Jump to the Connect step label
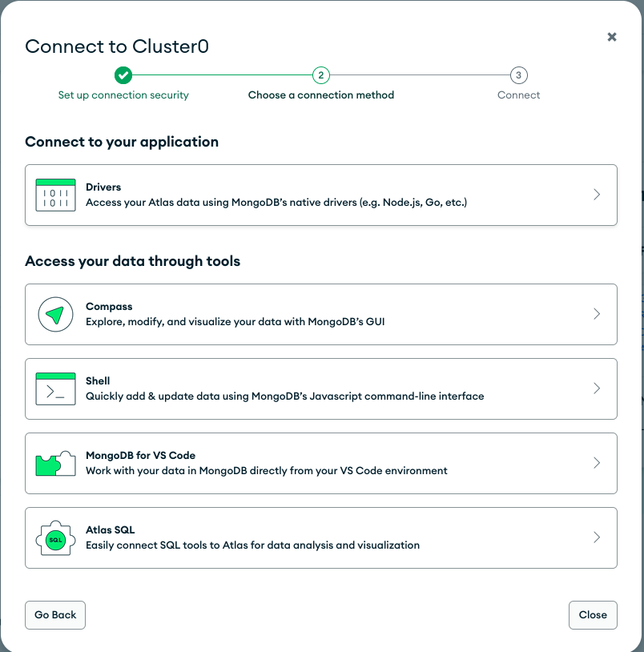Image resolution: width=644 pixels, height=652 pixels. click(518, 95)
